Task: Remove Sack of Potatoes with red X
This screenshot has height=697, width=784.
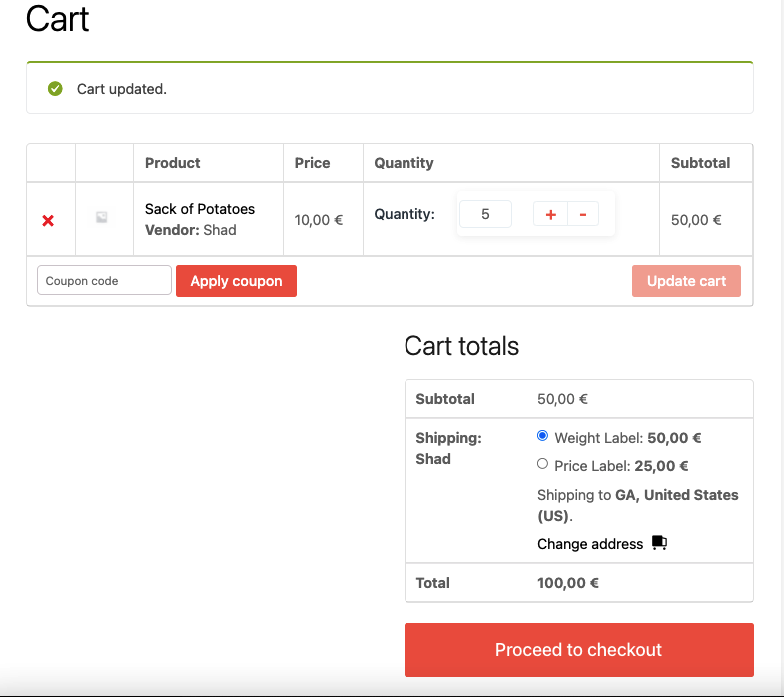Action: [48, 220]
